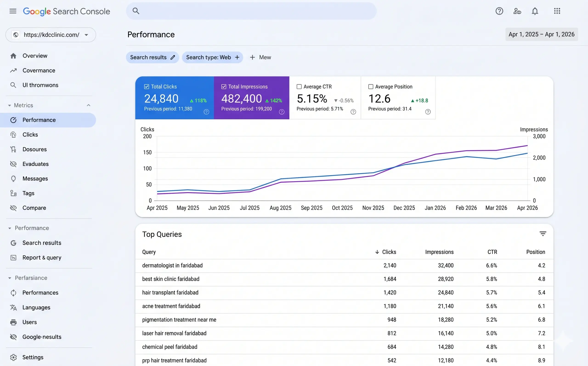Viewport: 588px width, 366px height.
Task: Open the date range Apr 1, 2025 – Apr 1, 2026
Action: 542,34
